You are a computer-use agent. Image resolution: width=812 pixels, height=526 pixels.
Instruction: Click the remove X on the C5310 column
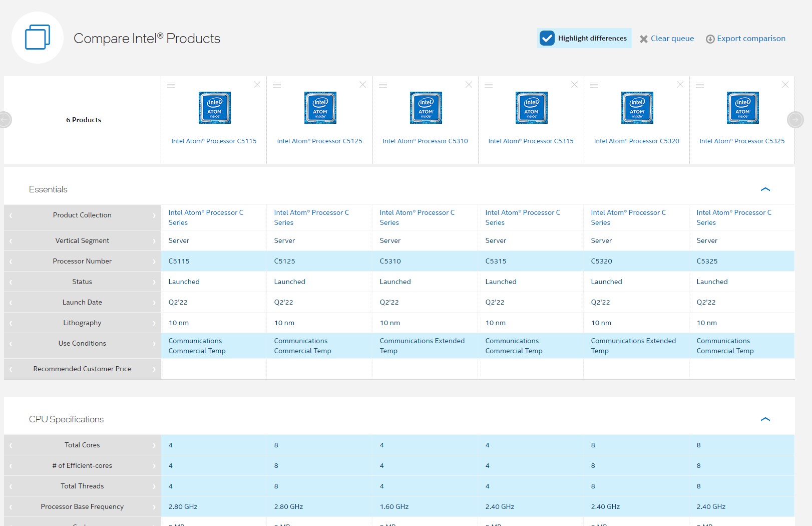(x=469, y=85)
